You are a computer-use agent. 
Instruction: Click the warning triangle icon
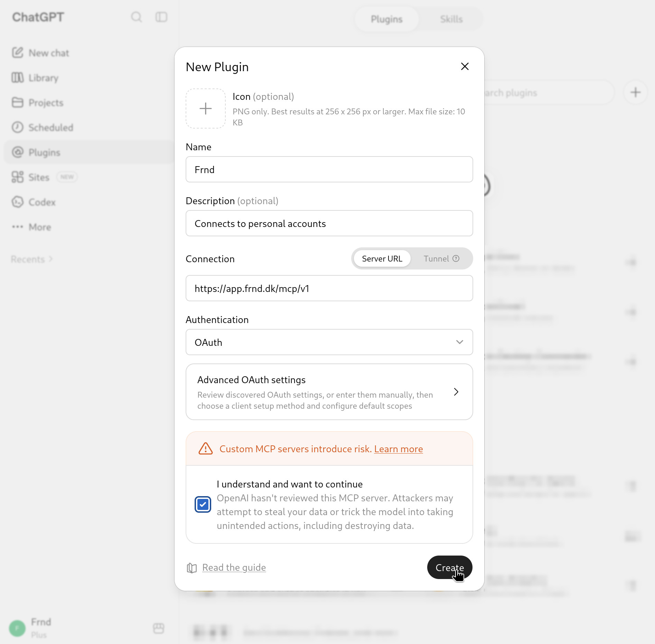coord(206,449)
